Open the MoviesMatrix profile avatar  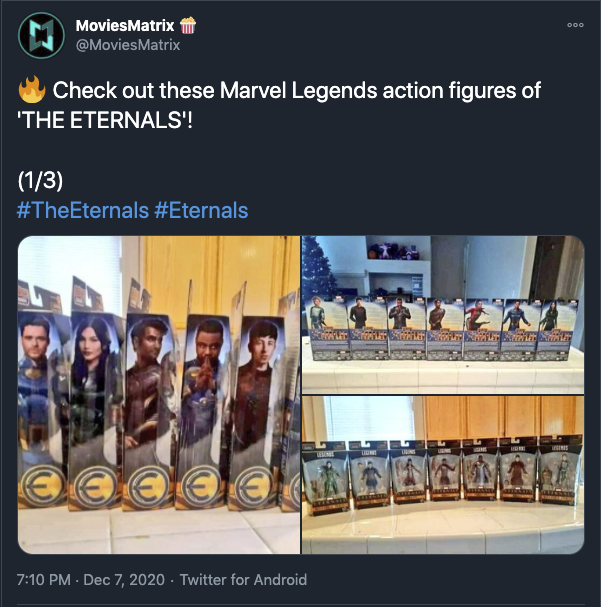click(41, 36)
